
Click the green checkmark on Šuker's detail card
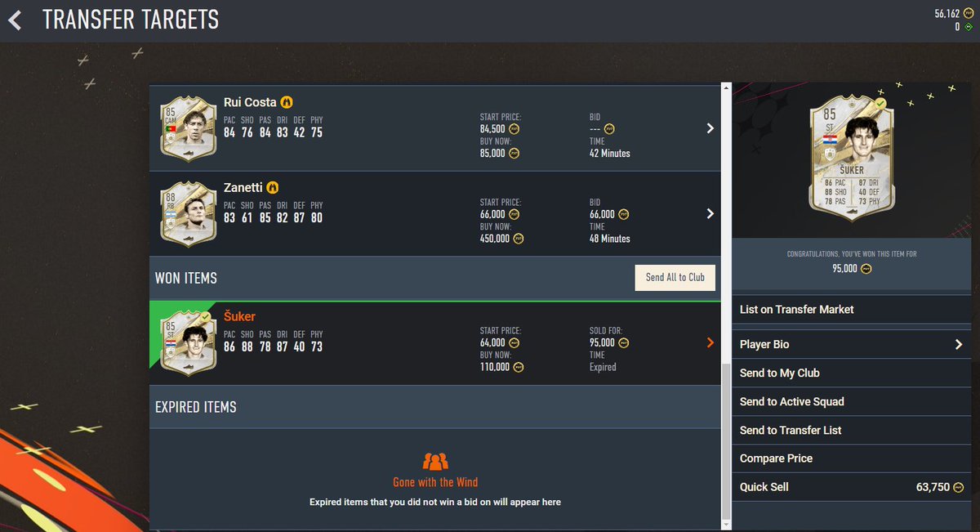click(880, 104)
